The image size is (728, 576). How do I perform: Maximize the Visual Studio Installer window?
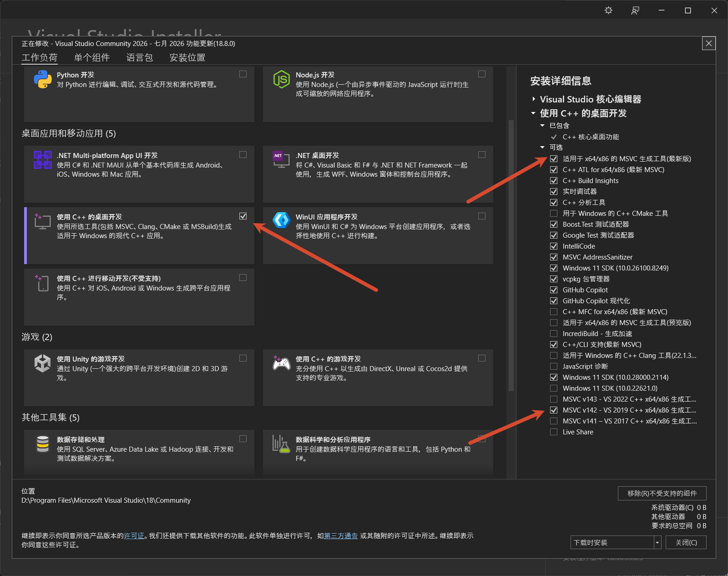688,10
